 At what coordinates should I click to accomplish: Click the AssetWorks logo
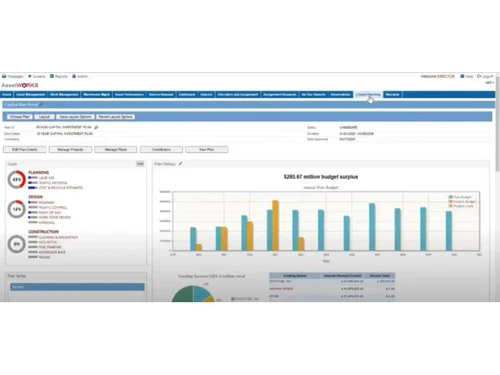click(x=20, y=85)
